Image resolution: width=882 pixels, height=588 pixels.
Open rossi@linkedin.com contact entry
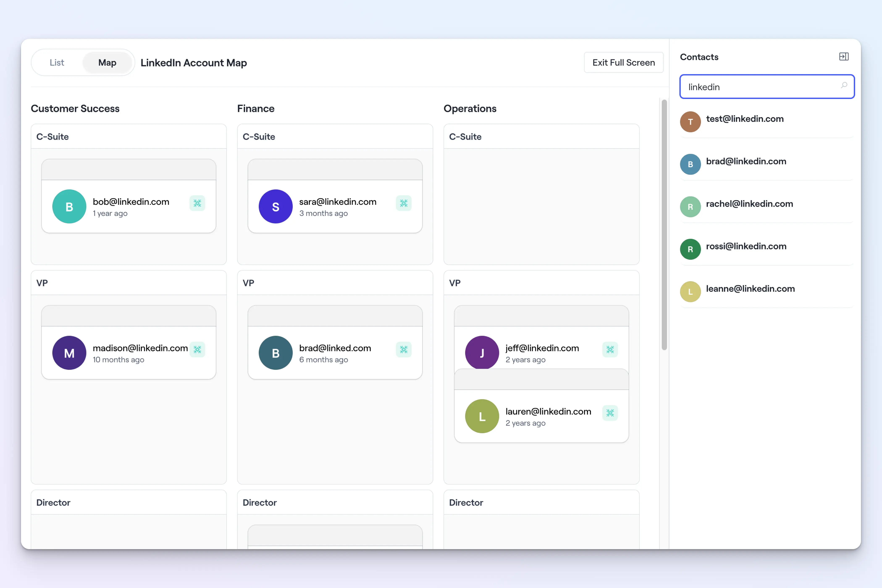coord(746,246)
